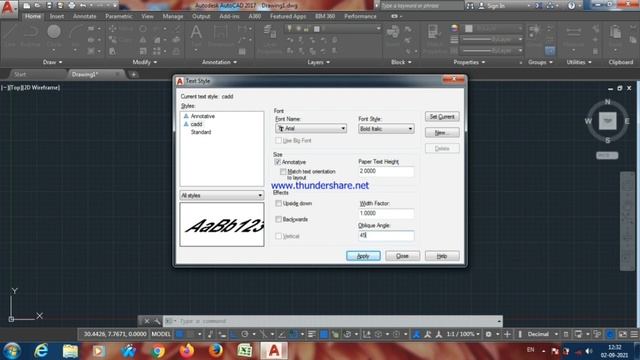Viewport: 640px width, 360px height.
Task: Click the Vertical effect checkbox
Action: (x=278, y=236)
